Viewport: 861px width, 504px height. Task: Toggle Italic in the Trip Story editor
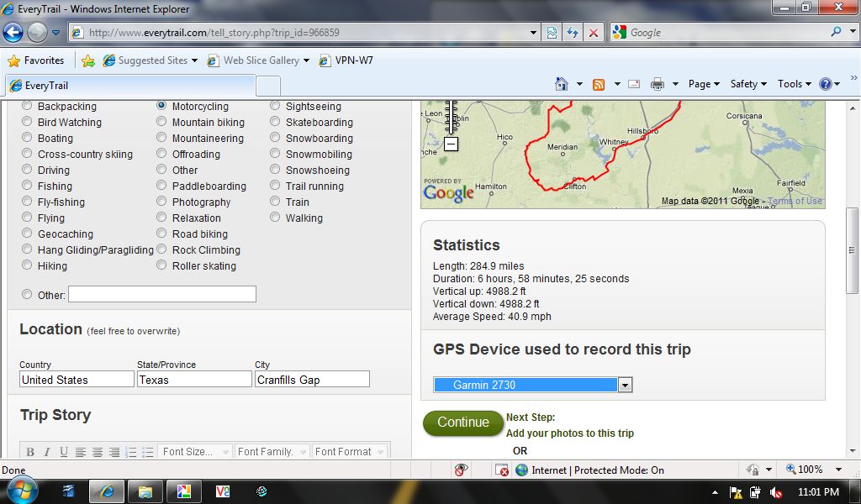point(47,452)
